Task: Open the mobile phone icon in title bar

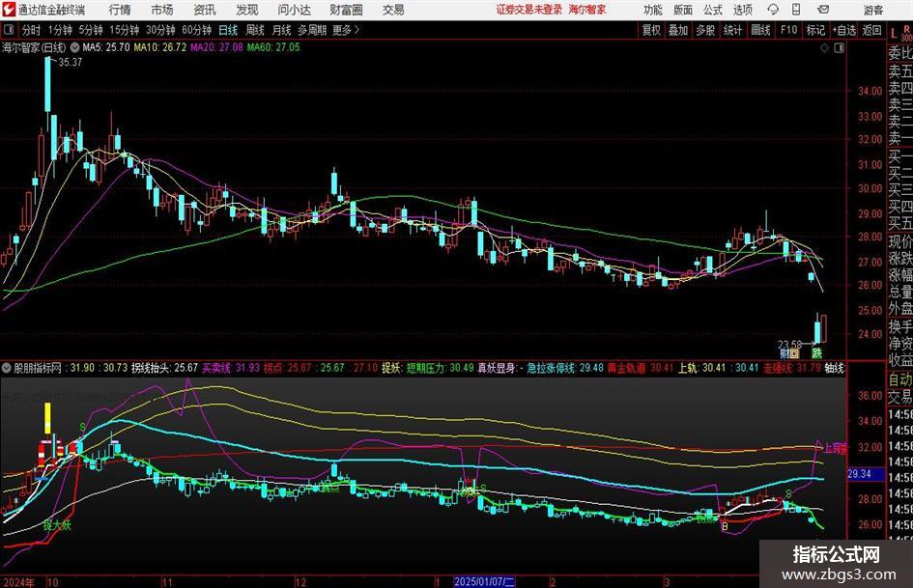Action: tap(796, 10)
